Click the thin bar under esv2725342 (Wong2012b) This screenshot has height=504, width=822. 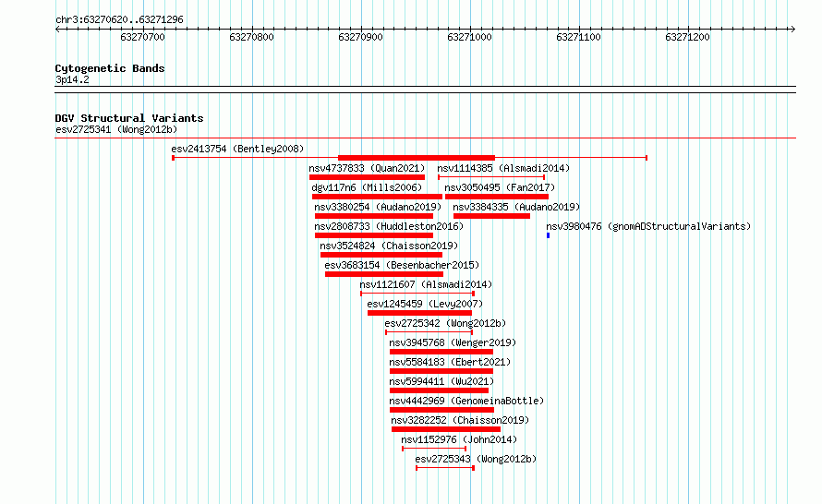429,332
